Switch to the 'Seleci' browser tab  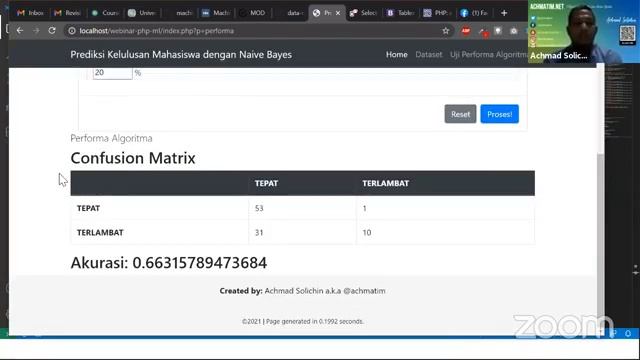(363, 13)
